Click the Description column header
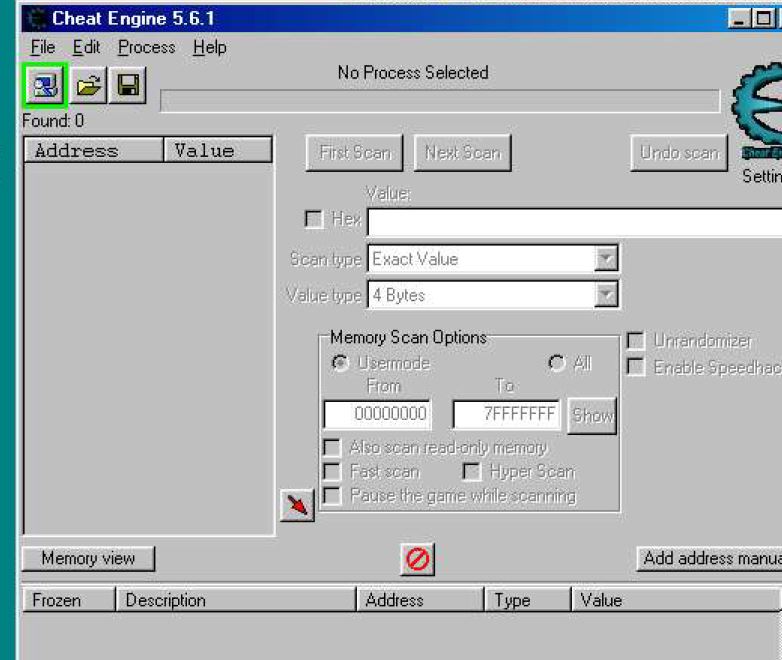 236,600
